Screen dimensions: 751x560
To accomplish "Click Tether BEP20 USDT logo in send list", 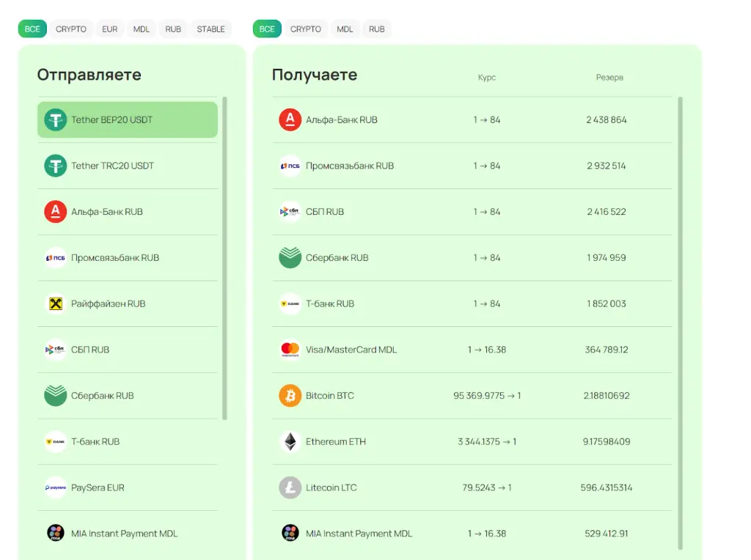I will pyautogui.click(x=56, y=119).
